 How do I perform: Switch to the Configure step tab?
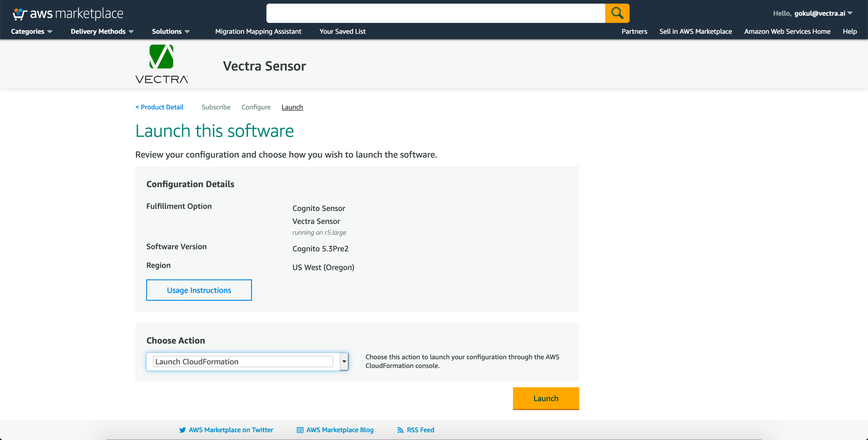pyautogui.click(x=256, y=107)
